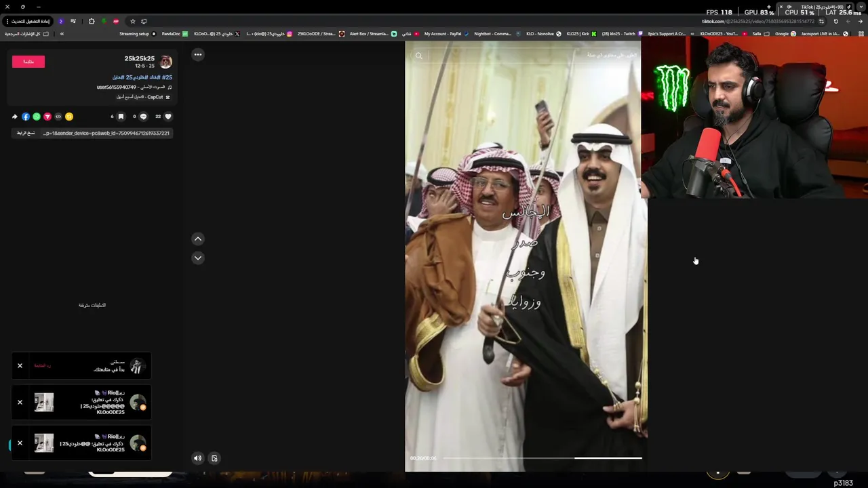868x488 pixels.
Task: Open the Jacosport LIVE bookmark
Action: (825, 34)
